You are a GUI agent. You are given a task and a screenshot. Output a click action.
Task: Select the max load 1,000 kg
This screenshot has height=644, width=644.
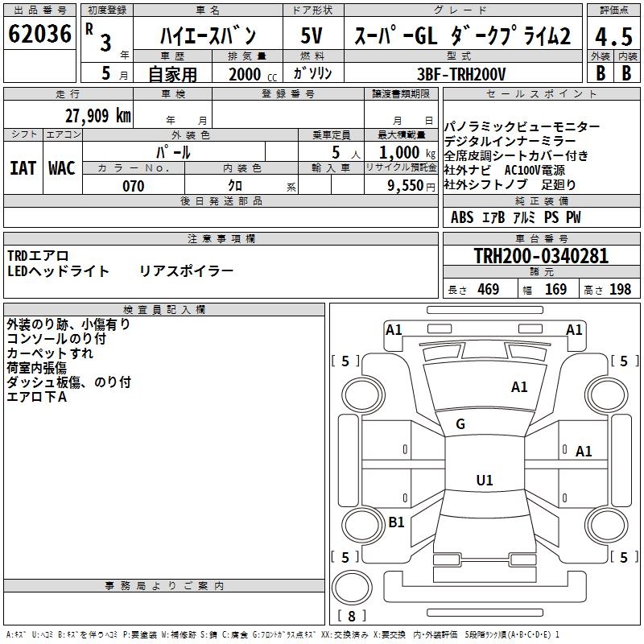tap(407, 153)
